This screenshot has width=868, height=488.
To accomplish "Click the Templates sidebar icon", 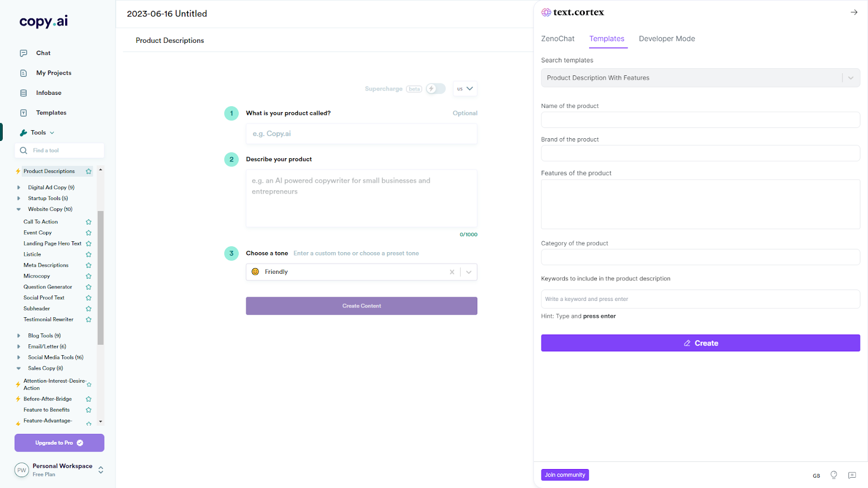I will point(23,113).
